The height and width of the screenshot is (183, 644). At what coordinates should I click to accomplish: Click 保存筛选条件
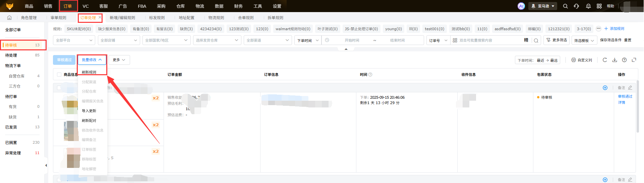click(611, 40)
